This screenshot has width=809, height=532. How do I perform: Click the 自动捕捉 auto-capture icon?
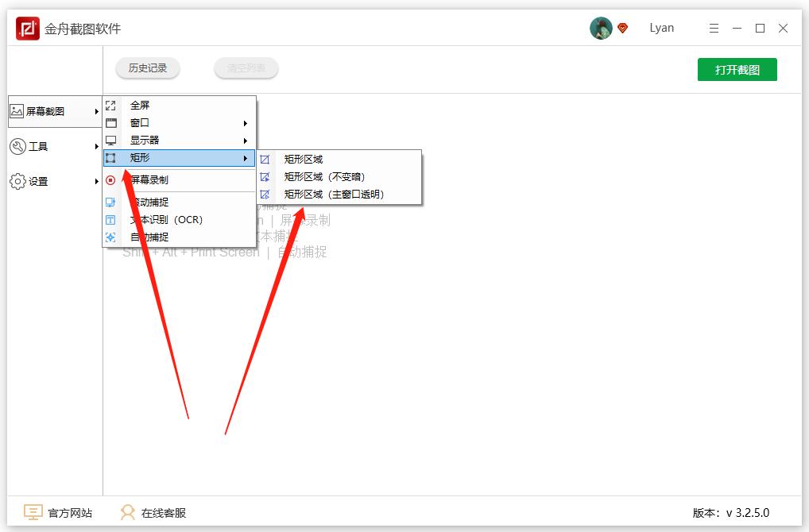110,237
